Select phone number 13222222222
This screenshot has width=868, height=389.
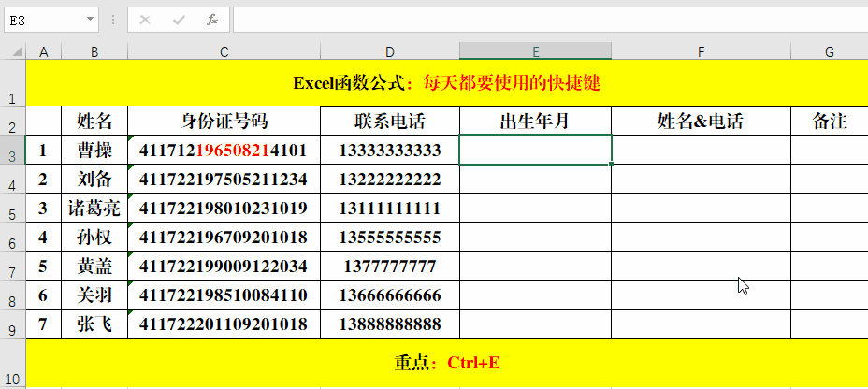[390, 179]
